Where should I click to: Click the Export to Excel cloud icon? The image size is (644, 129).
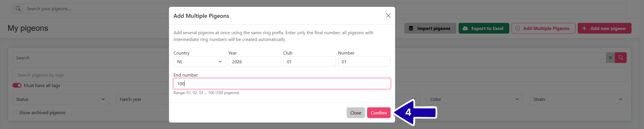[465, 28]
